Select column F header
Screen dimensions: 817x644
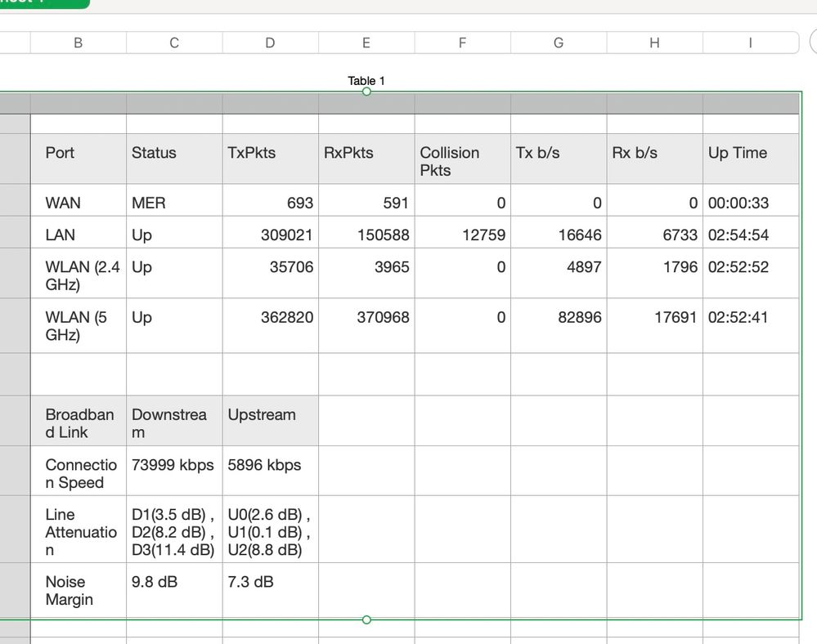(x=462, y=42)
